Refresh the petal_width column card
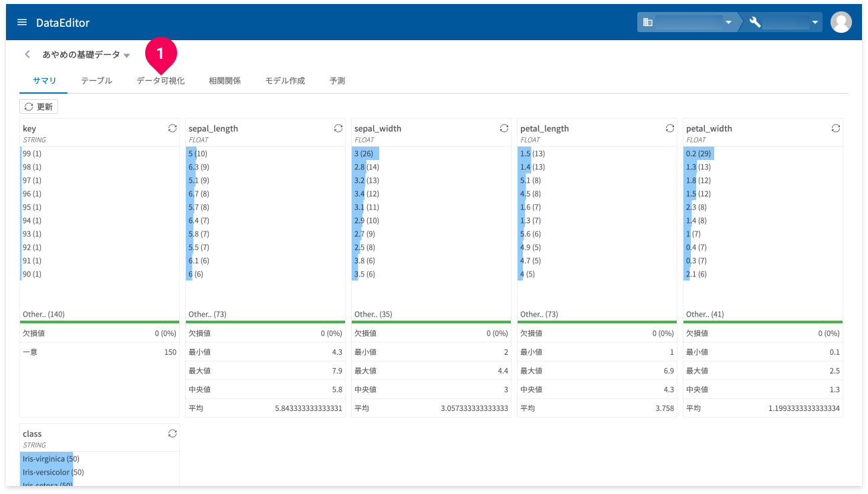Image resolution: width=868 pixels, height=494 pixels. pos(835,128)
